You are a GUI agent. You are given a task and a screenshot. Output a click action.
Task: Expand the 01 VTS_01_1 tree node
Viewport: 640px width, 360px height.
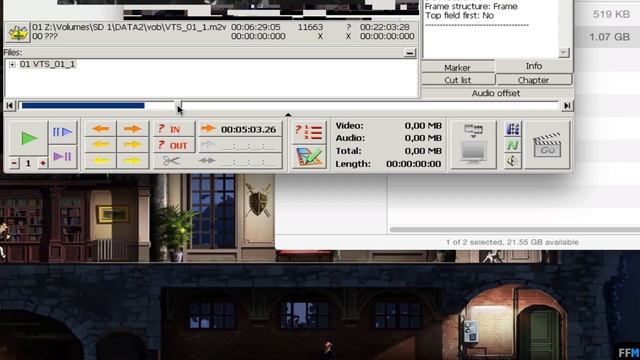pos(12,64)
